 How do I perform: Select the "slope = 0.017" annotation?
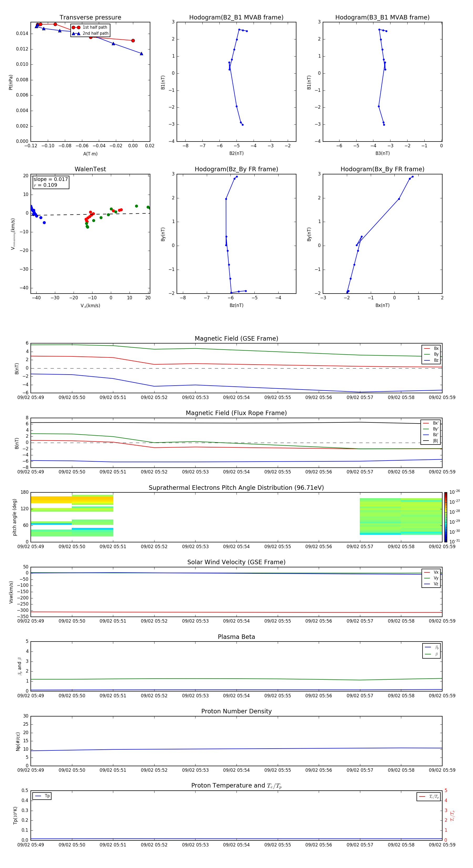point(50,179)
